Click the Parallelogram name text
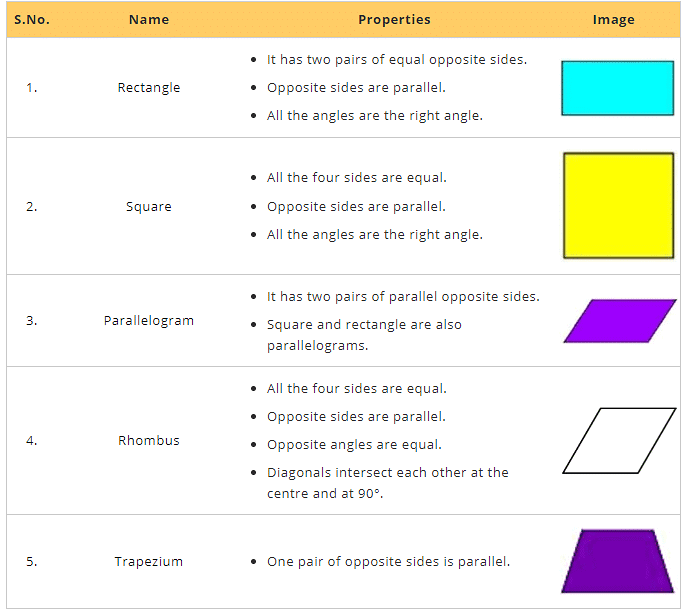The width and height of the screenshot is (691, 611). pos(149,321)
